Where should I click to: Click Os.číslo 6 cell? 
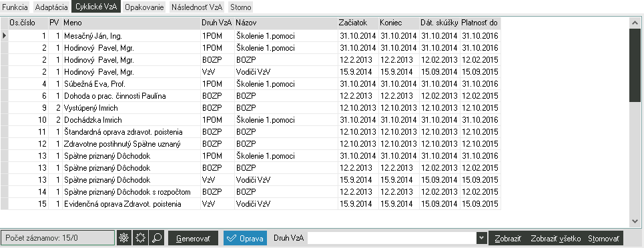[x=28, y=96]
